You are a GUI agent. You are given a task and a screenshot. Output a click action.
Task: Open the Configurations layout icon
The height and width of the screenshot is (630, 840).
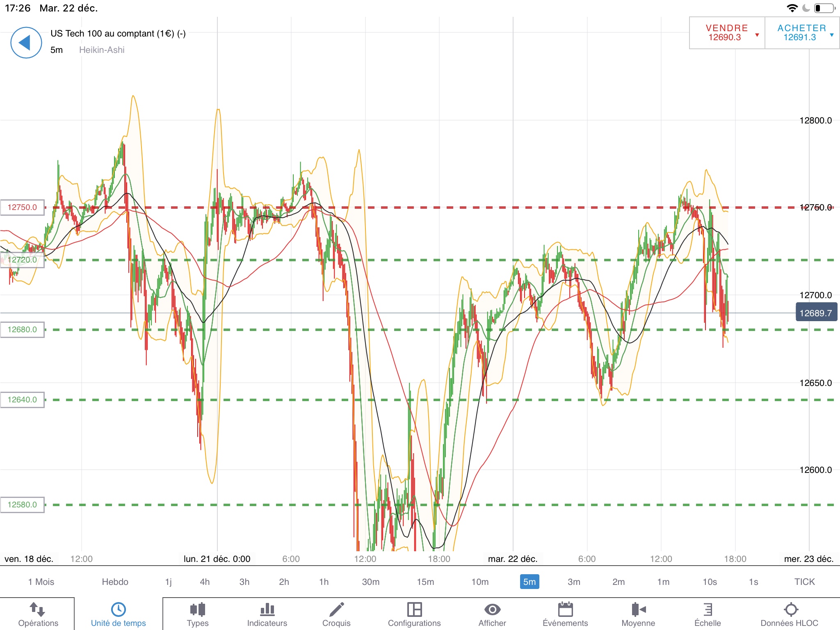(414, 609)
